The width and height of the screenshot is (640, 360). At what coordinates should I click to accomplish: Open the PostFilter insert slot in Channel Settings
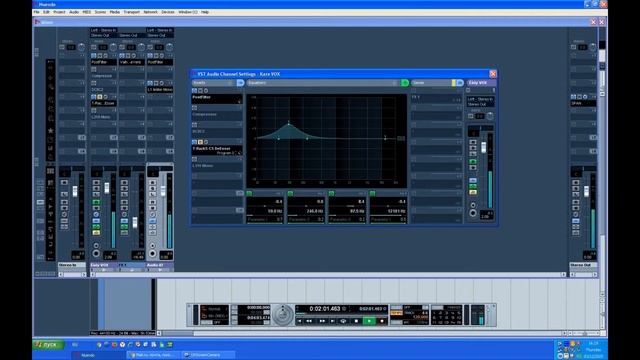pos(217,99)
